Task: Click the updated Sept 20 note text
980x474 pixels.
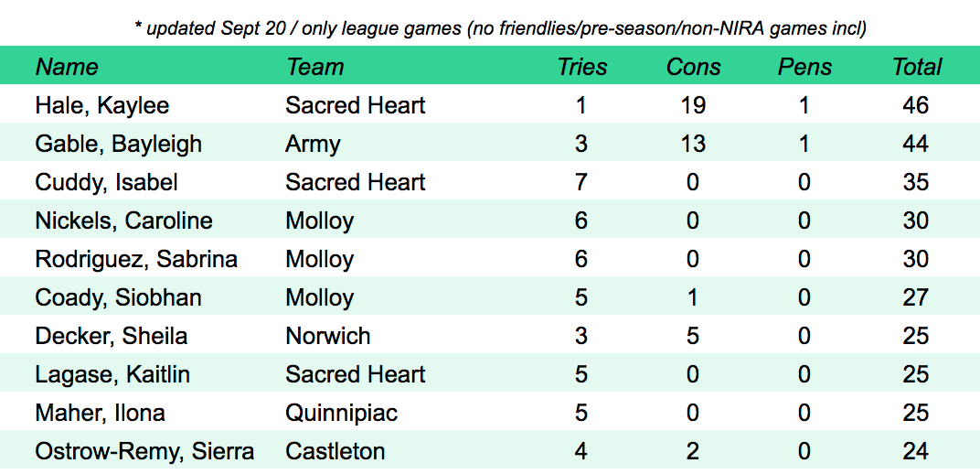Action: click(x=500, y=29)
